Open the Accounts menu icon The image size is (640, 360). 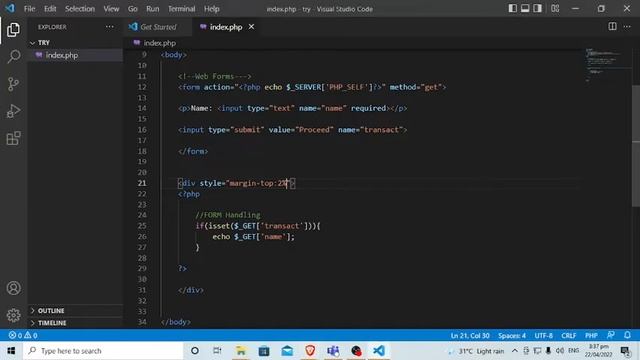[13, 288]
